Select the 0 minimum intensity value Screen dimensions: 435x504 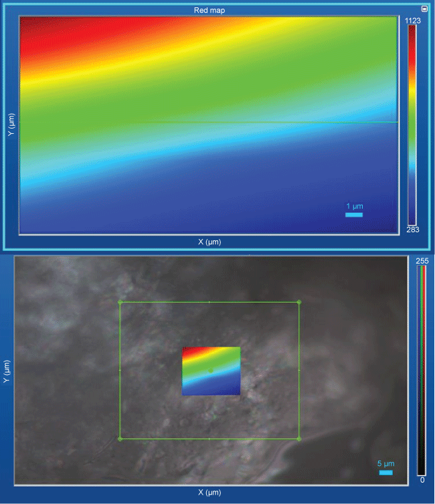pos(422,480)
